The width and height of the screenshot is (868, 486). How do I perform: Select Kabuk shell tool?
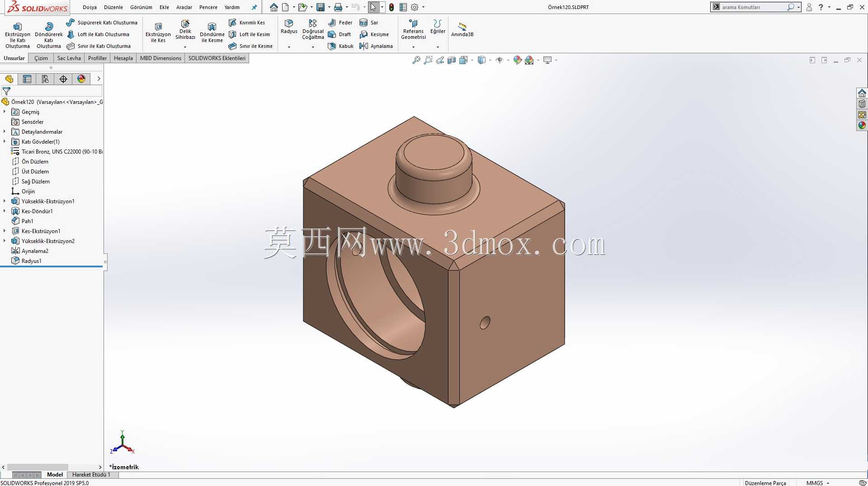pyautogui.click(x=340, y=46)
